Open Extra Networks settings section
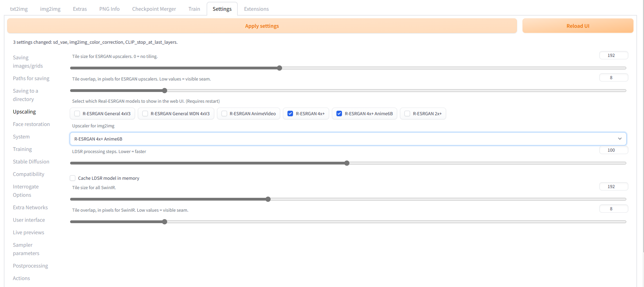Image resolution: width=644 pixels, height=287 pixels. 30,208
